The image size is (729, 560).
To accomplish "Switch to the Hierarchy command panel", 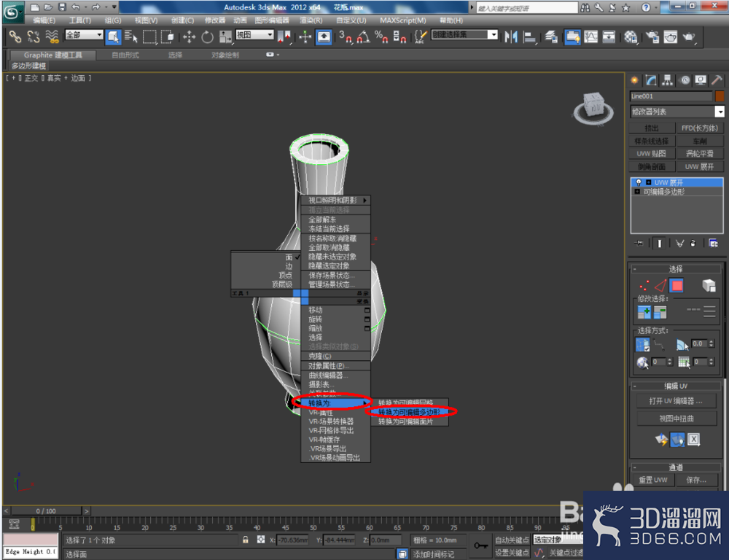I will 668,80.
